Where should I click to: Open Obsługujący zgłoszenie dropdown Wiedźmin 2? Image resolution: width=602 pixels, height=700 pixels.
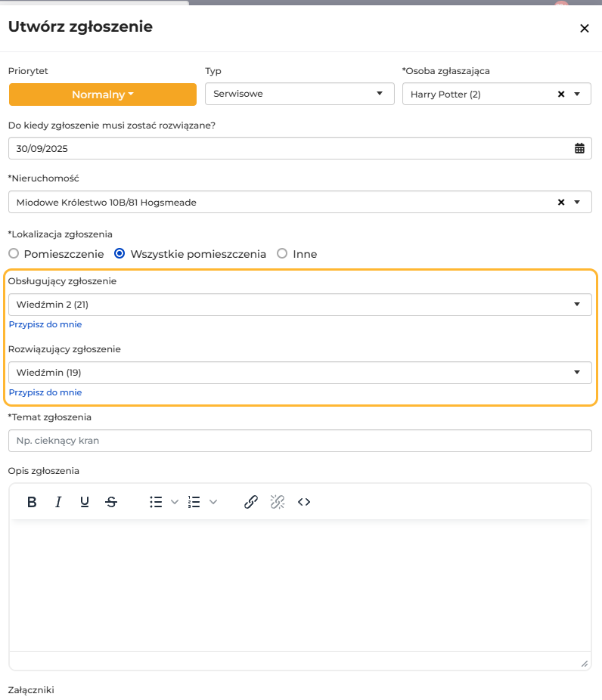(300, 305)
